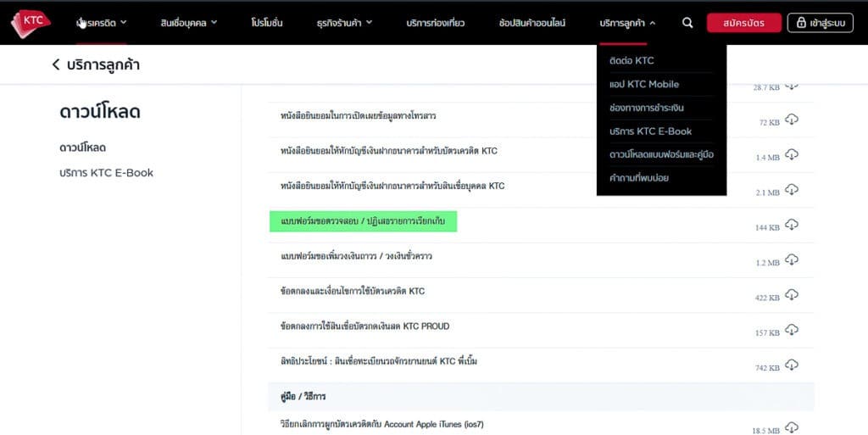Open ช้อปสินค้าออนไลน์ in the top navigation
The height and width of the screenshot is (435, 868).
coord(532,23)
